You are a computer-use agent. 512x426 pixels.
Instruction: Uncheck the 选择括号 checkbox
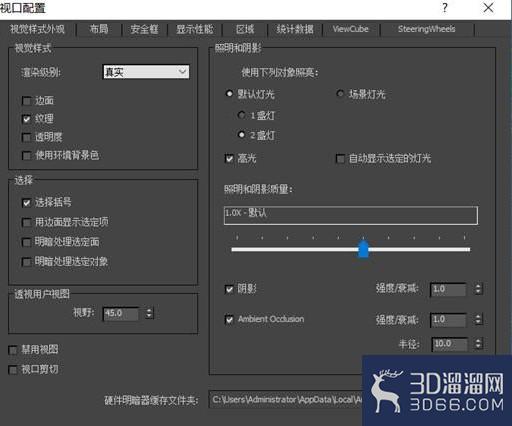(x=26, y=202)
